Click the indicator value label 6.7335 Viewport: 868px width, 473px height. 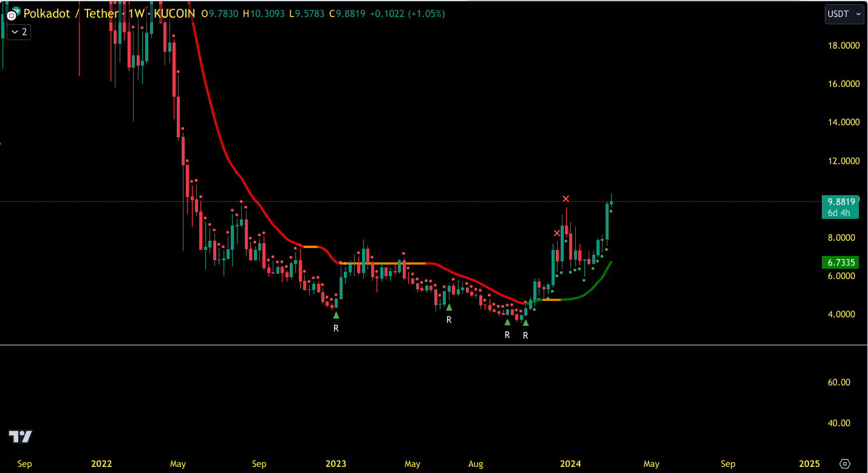pos(841,263)
